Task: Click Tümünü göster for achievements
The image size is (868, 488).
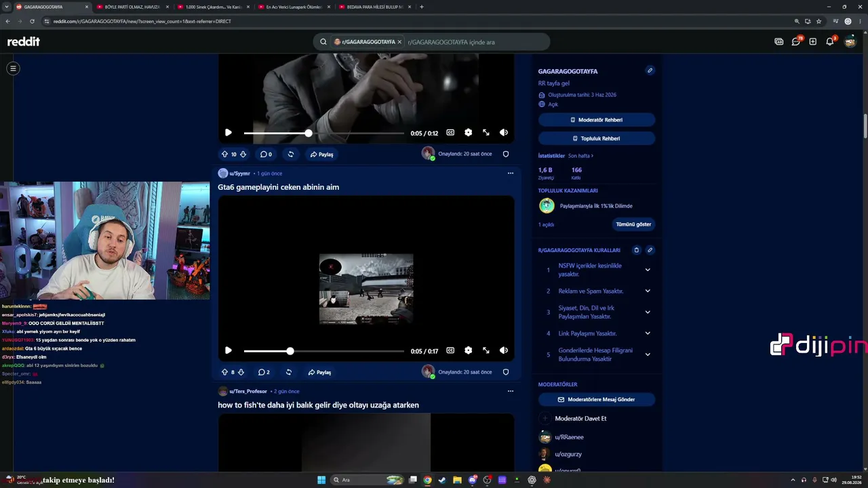Action: click(633, 224)
